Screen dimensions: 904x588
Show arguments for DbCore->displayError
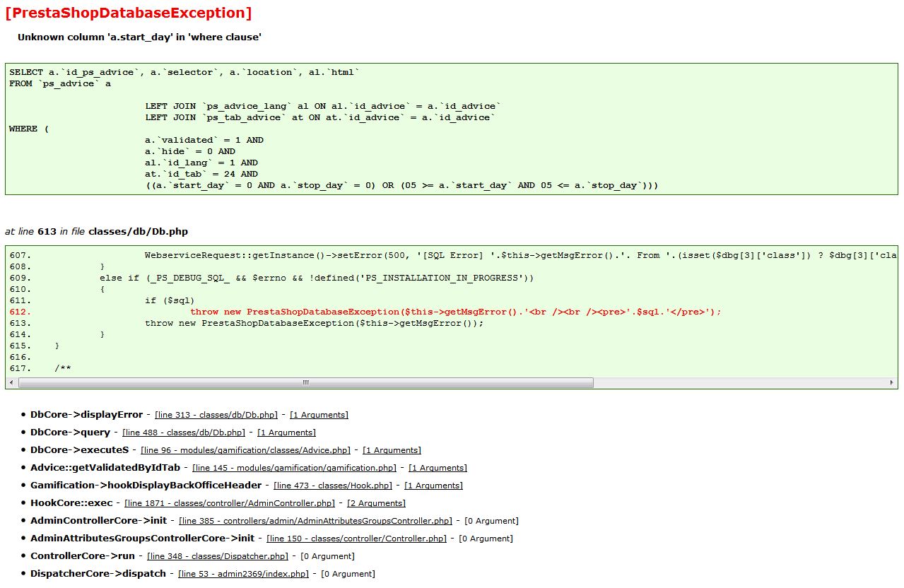[319, 415]
